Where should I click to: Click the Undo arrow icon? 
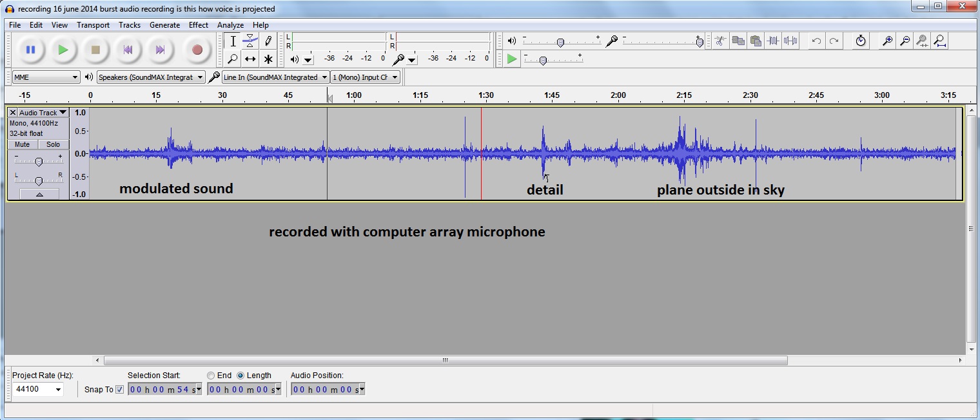pos(816,41)
